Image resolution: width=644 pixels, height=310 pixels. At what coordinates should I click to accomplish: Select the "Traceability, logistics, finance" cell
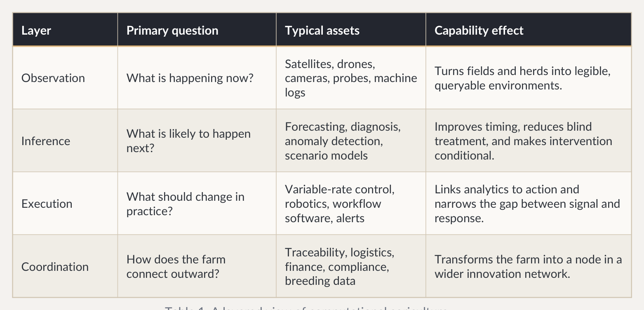pos(339,267)
